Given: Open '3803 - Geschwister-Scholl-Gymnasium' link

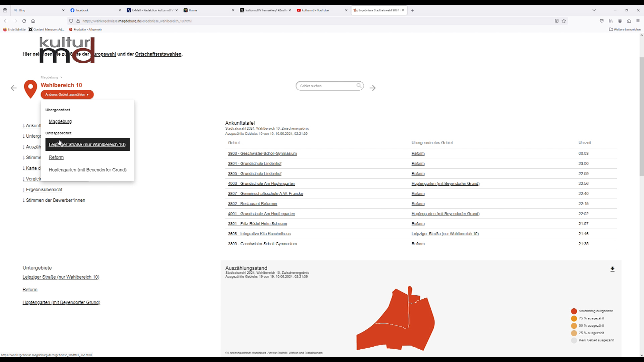Looking at the screenshot, I should tap(262, 154).
